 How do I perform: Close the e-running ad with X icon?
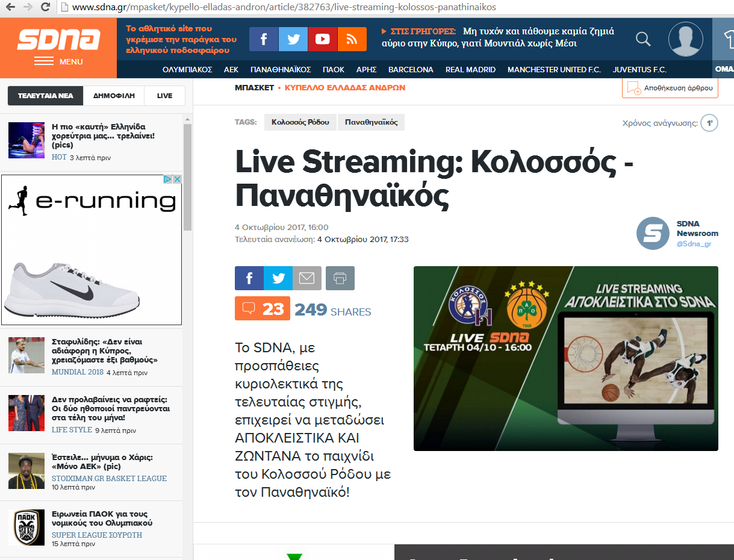click(x=177, y=179)
